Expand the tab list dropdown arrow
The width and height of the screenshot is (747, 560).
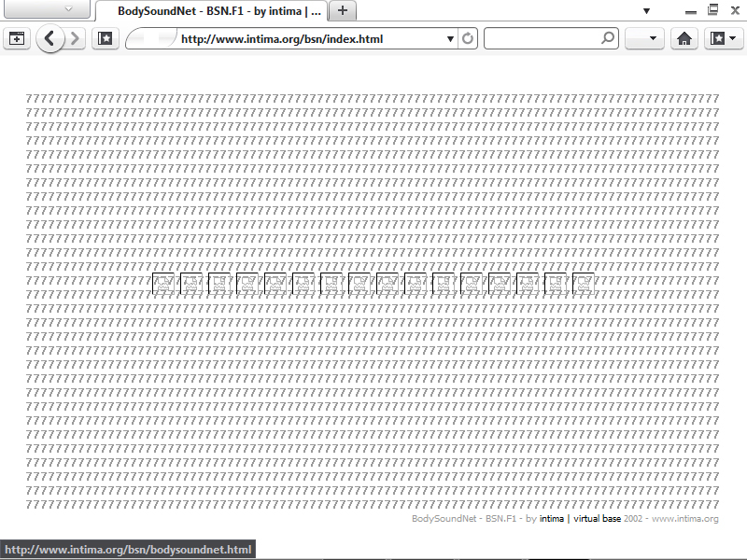click(646, 10)
